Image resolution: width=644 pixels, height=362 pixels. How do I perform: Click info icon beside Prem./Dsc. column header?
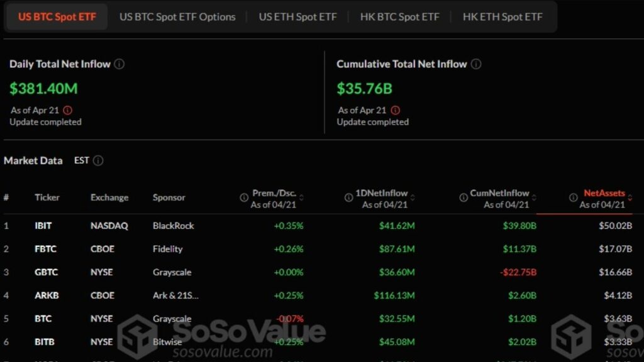(244, 197)
